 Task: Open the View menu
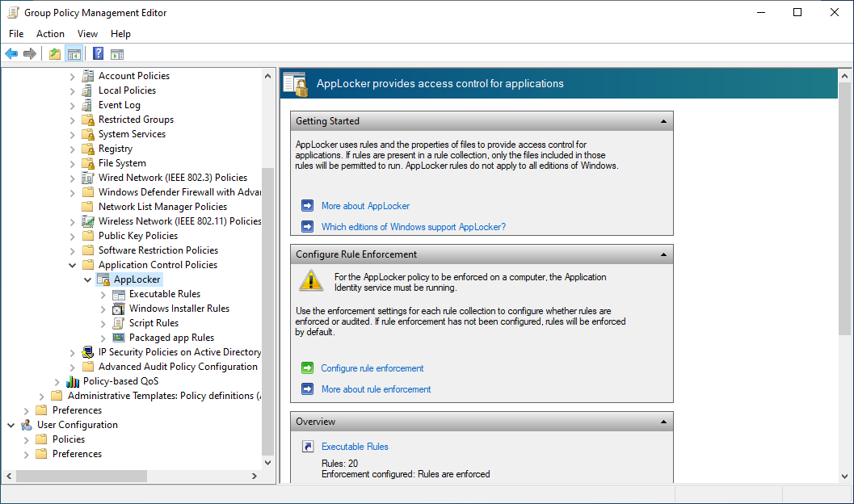[x=87, y=34]
